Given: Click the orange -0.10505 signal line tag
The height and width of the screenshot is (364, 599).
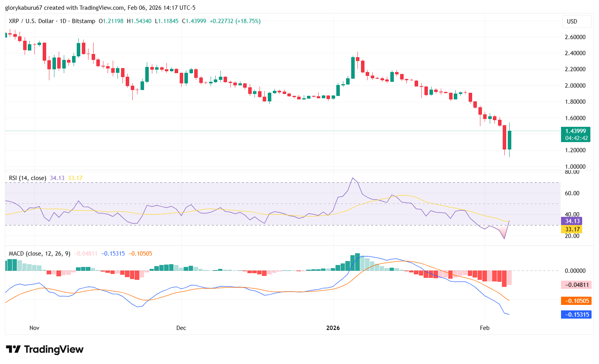Looking at the screenshot, I should click(576, 301).
